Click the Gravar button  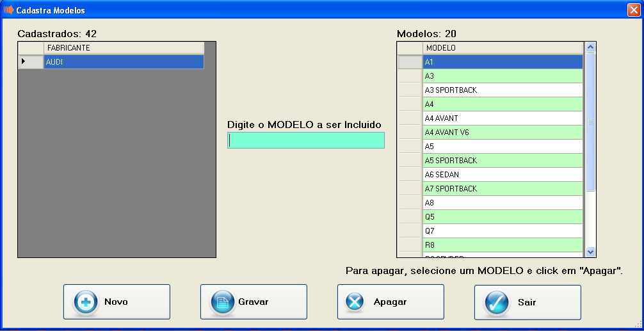[254, 302]
